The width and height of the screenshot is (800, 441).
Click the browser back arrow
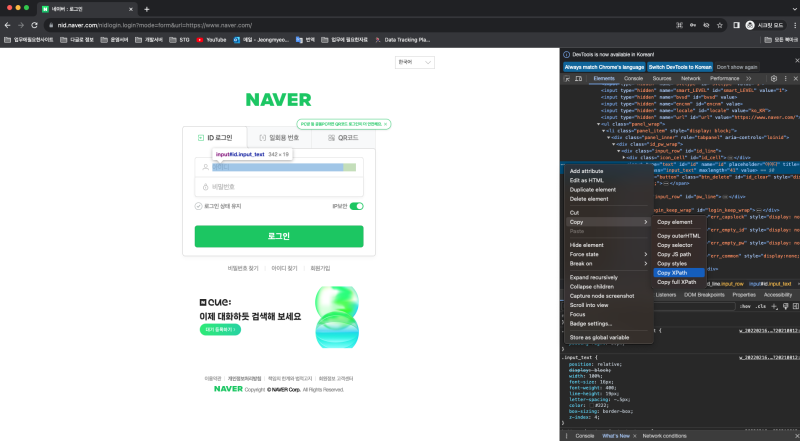pyautogui.click(x=7, y=25)
